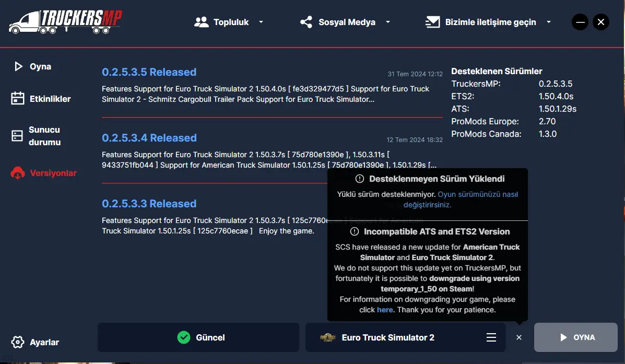The image size is (625, 364).
Task: Open the hamburger menu next to Euro Truck Simulator 2
Action: [x=491, y=337]
